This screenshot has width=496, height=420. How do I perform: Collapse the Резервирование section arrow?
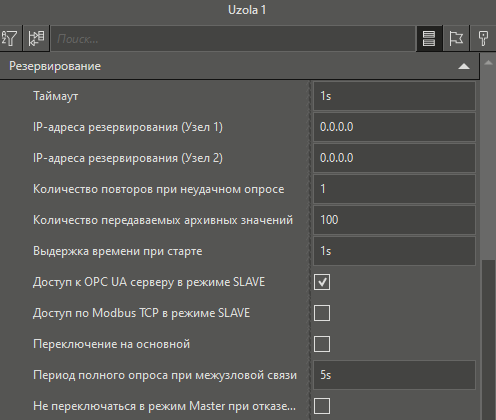[464, 66]
